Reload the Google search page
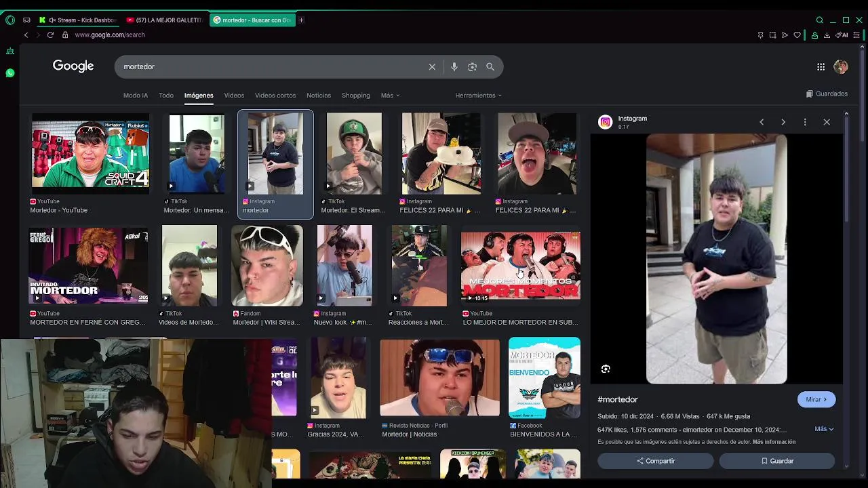The height and width of the screenshot is (488, 868). pyautogui.click(x=50, y=35)
